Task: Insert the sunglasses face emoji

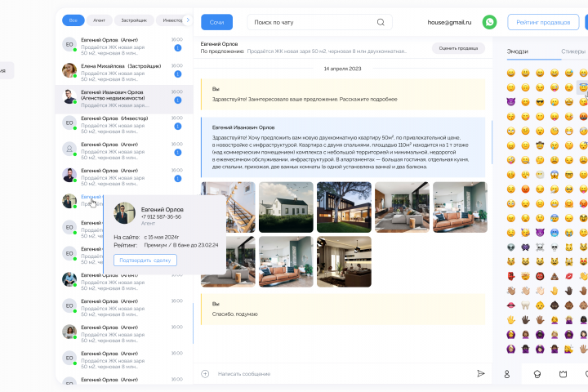Action: coord(540,102)
